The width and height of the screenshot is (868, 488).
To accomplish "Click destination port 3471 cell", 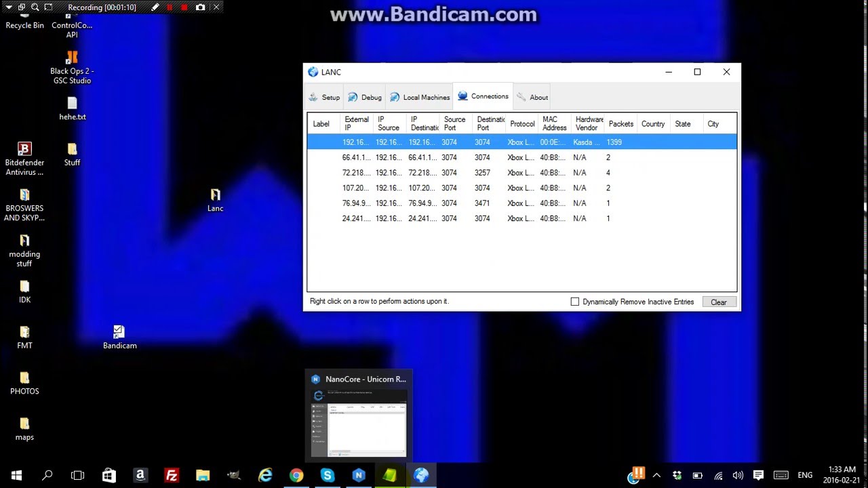I will click(x=482, y=203).
